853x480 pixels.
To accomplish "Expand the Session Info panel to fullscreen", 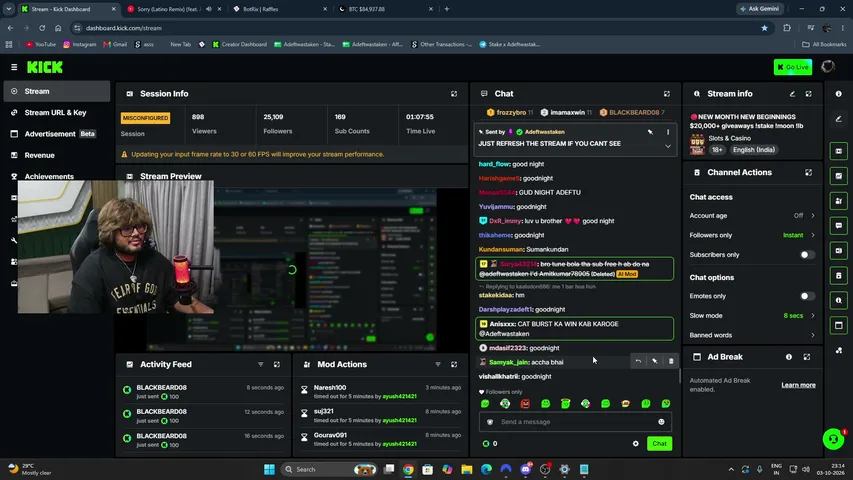I will coord(454,94).
